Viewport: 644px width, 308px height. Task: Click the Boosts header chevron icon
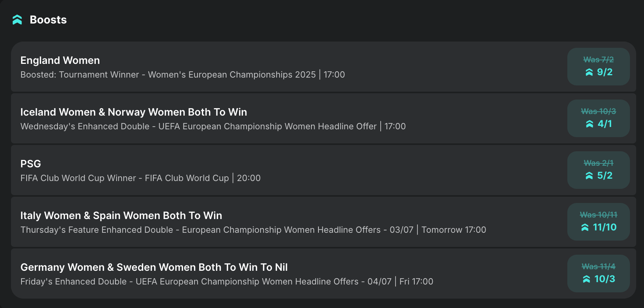17,20
